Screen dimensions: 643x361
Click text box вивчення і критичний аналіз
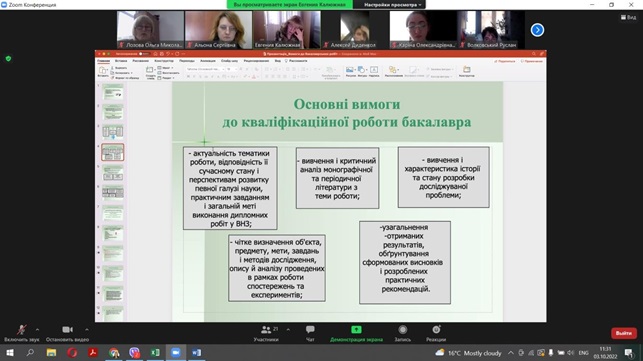pyautogui.click(x=337, y=178)
